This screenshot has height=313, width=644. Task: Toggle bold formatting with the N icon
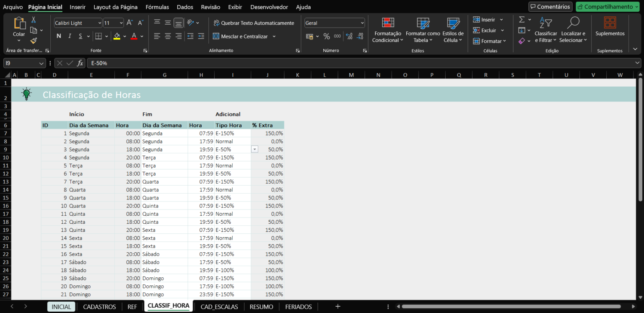[59, 36]
